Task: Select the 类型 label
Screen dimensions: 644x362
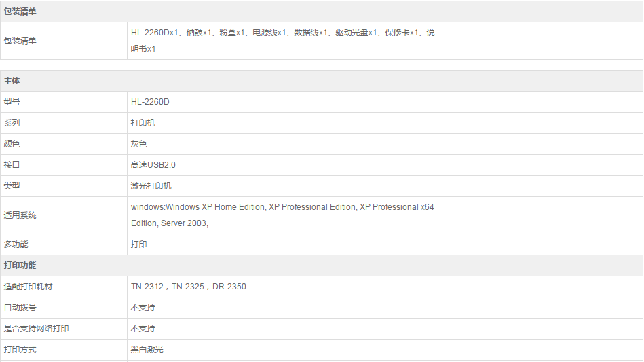Action: click(x=12, y=185)
